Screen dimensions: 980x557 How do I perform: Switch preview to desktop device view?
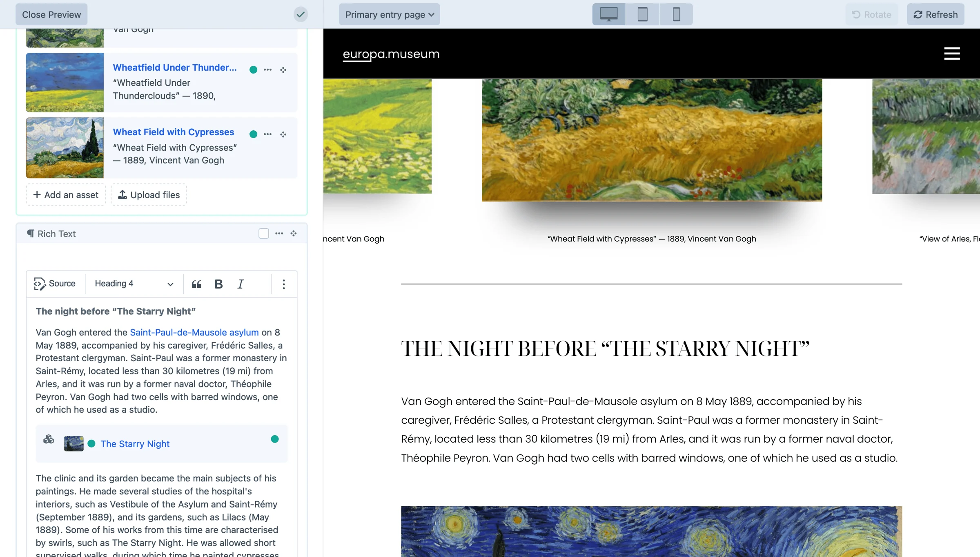(609, 14)
